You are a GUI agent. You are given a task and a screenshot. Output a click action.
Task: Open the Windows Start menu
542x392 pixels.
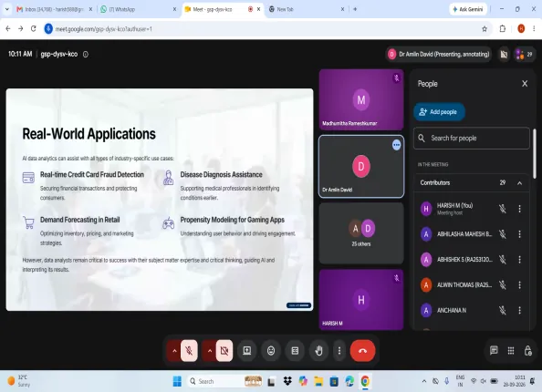coord(177,381)
